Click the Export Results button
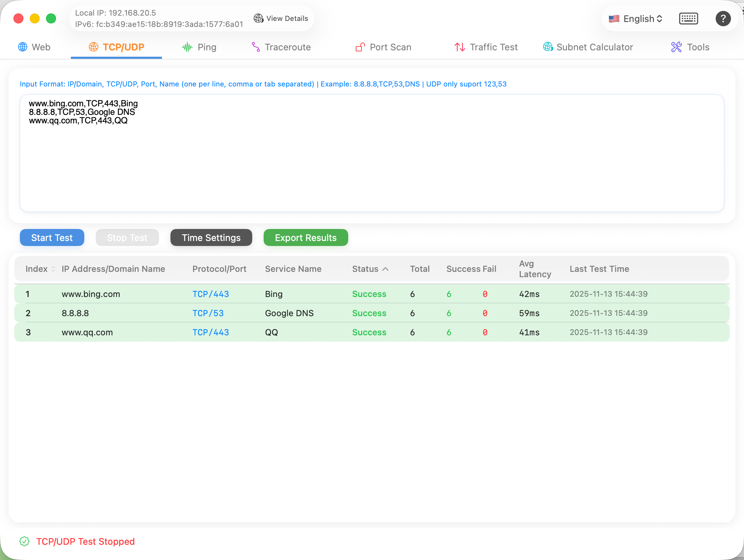Screen dimensions: 744x560 coord(305,237)
